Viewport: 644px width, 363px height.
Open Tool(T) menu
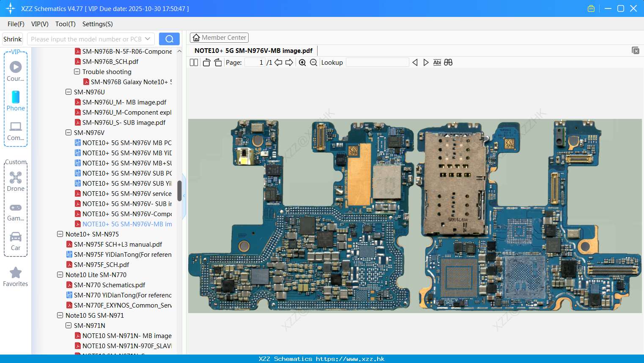point(66,24)
